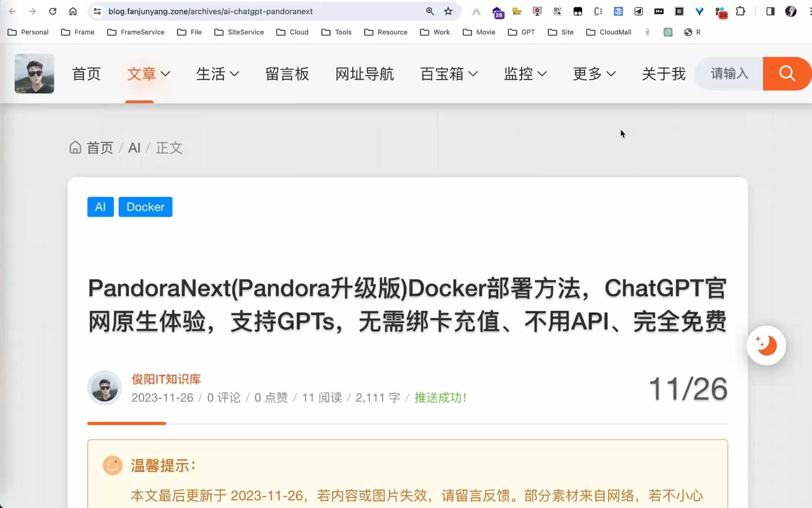
Task: Open the MD markdown extension icon
Action: point(659,12)
